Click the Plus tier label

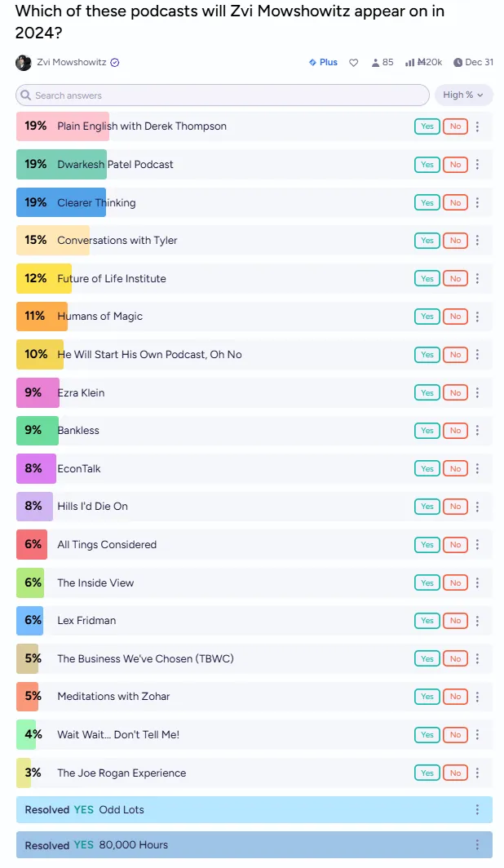pyautogui.click(x=323, y=63)
